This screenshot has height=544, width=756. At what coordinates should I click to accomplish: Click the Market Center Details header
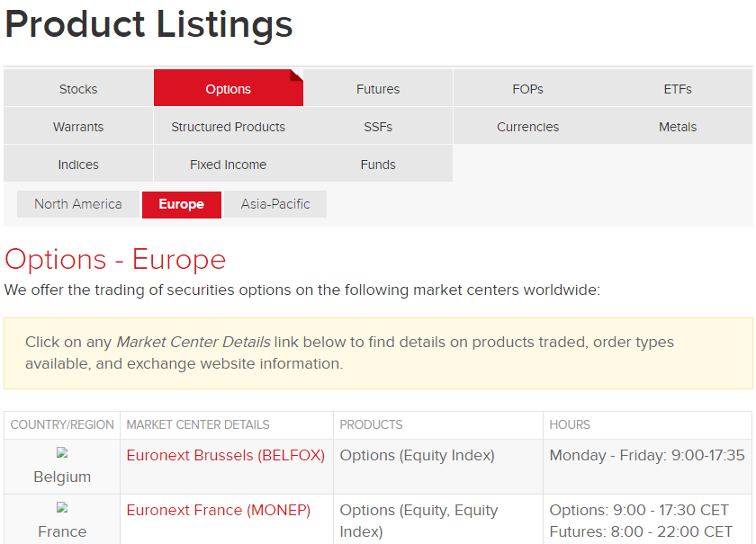click(x=227, y=424)
